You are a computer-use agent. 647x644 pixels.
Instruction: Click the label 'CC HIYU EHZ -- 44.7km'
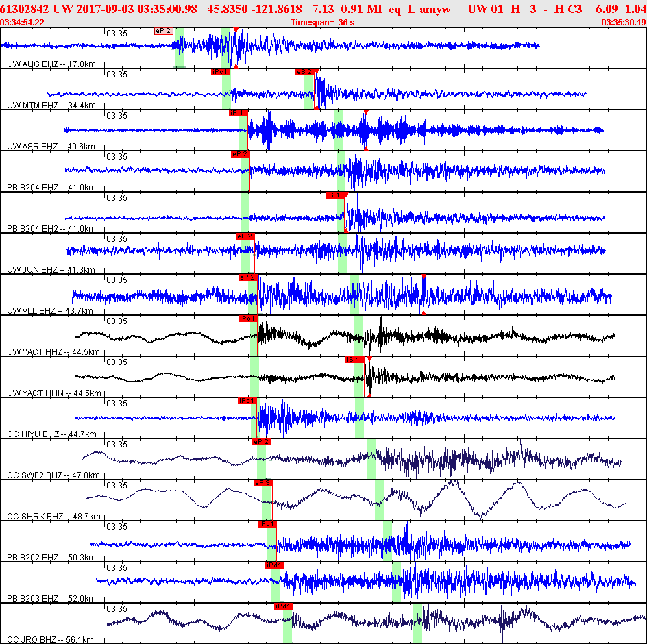click(52, 434)
